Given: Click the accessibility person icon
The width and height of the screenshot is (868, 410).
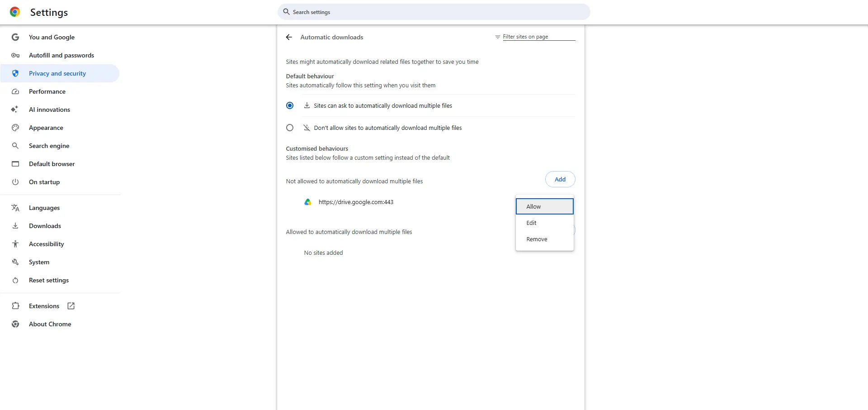Looking at the screenshot, I should [15, 244].
